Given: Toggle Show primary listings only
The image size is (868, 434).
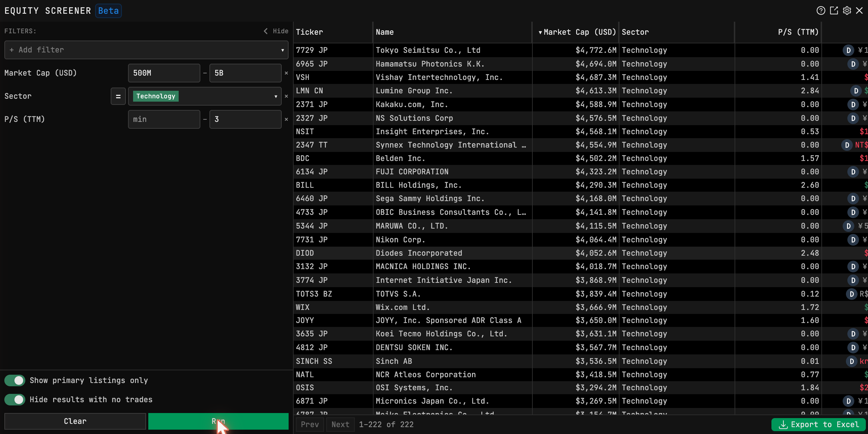Looking at the screenshot, I should coord(15,380).
